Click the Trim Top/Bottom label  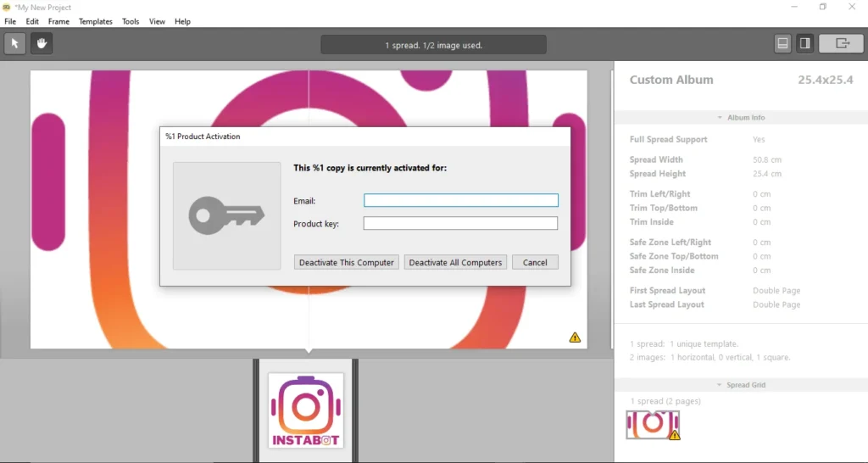point(663,208)
